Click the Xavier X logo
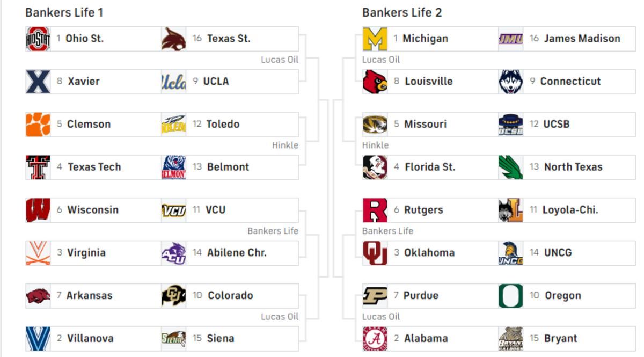Image resolution: width=644 pixels, height=357 pixels. 38,82
